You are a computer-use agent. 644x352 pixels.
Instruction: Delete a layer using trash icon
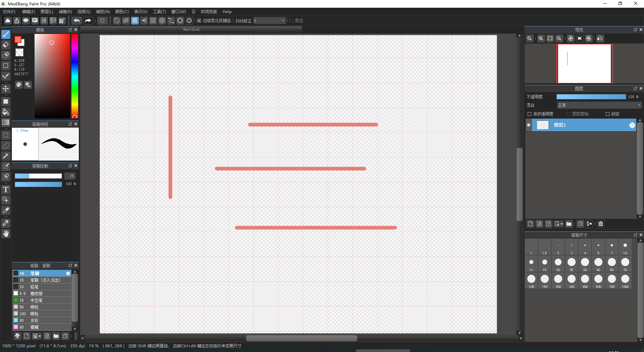point(600,224)
